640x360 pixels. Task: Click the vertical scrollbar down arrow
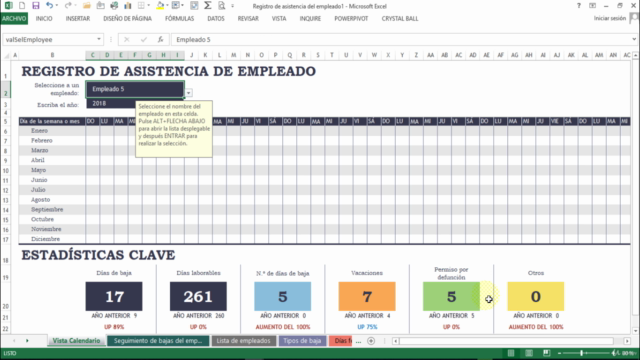(x=636, y=331)
